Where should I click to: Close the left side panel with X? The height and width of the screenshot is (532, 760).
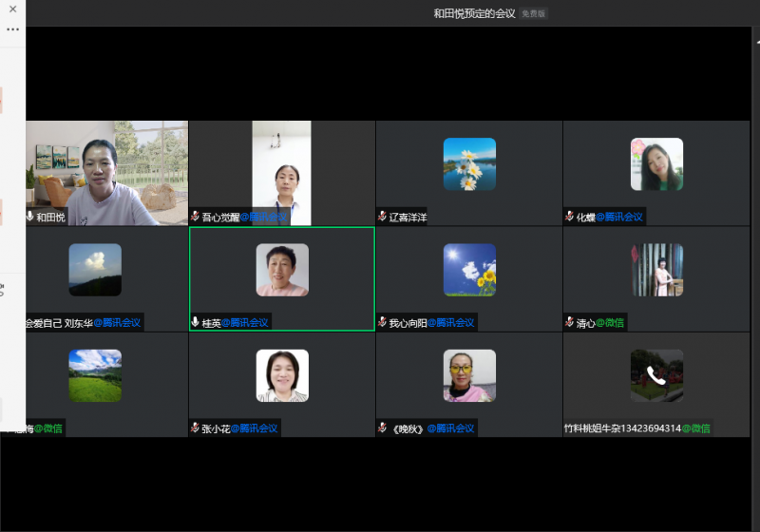pos(12,9)
